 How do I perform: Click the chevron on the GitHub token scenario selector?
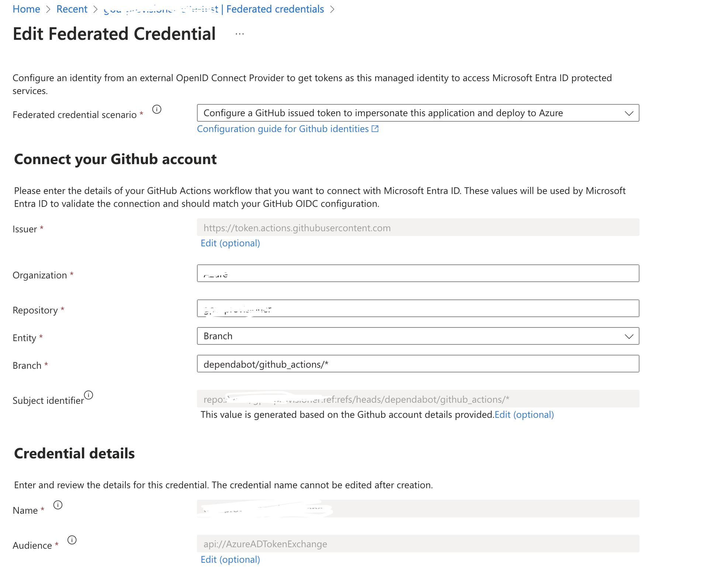(629, 113)
